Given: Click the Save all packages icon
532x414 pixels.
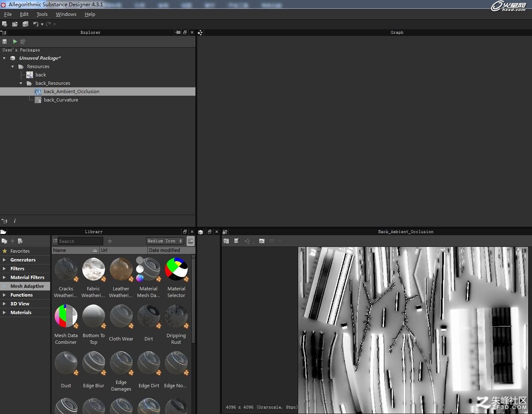Looking at the screenshot, I should coord(25,24).
